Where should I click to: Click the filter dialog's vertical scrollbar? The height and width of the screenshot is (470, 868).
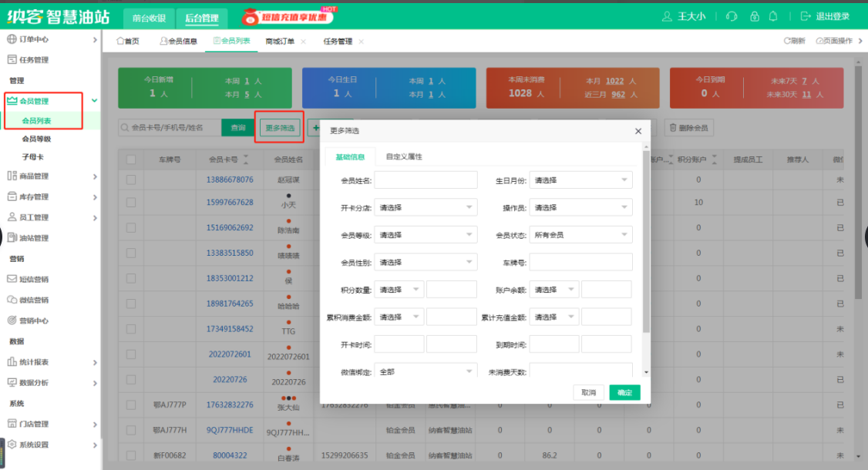(646, 241)
